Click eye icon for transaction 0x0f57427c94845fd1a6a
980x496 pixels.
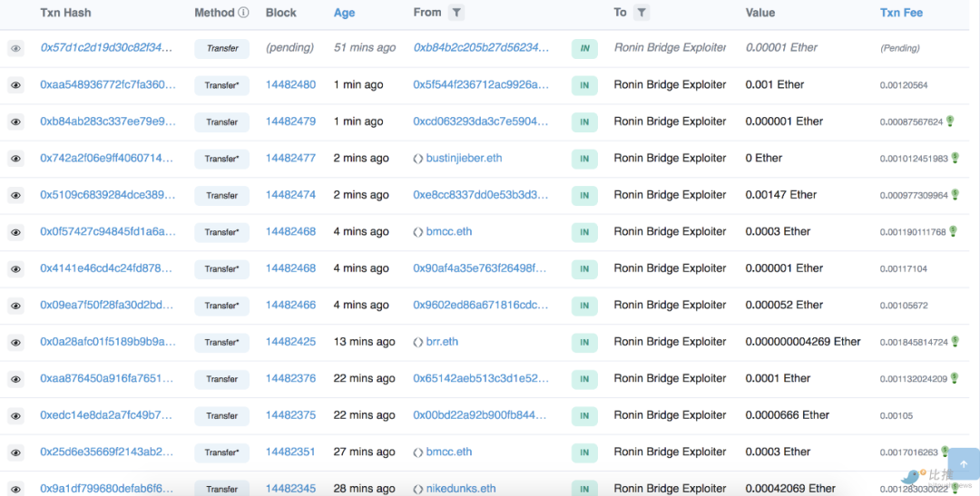(15, 232)
